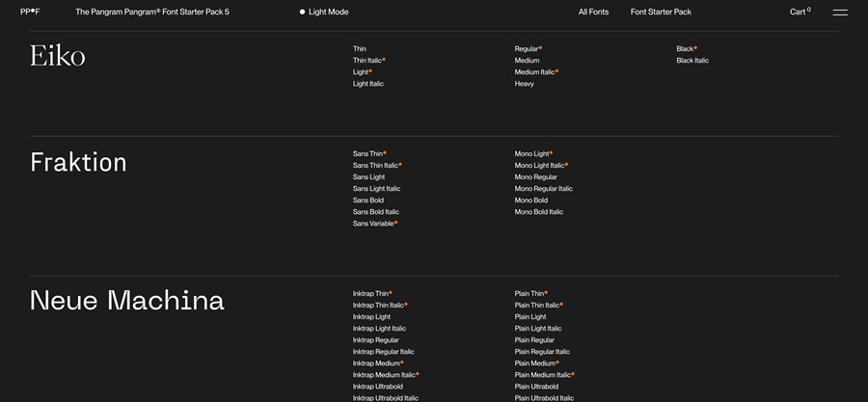868x402 pixels.
Task: Select Neue Machina Plain Medium
Action: pos(537,363)
